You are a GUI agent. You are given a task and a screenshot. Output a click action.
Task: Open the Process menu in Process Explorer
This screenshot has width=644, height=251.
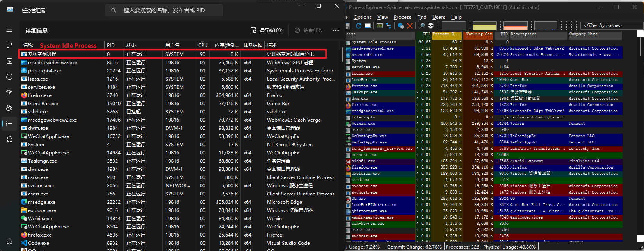click(402, 17)
